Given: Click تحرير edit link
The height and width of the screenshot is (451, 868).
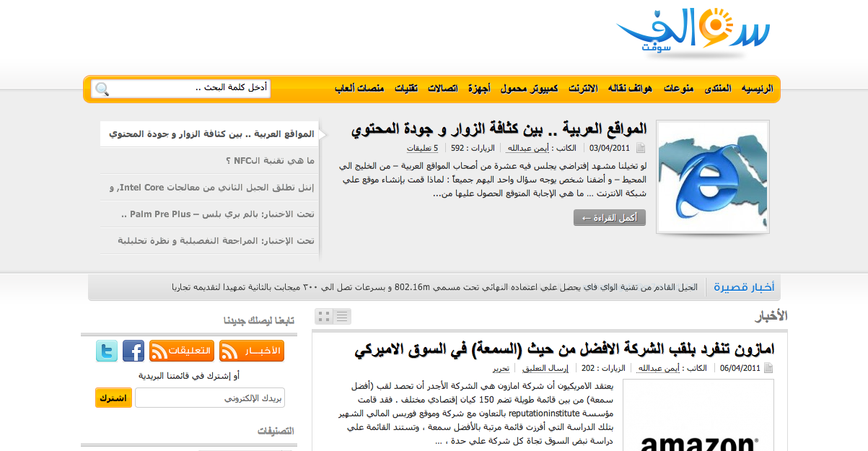Looking at the screenshot, I should [x=501, y=368].
